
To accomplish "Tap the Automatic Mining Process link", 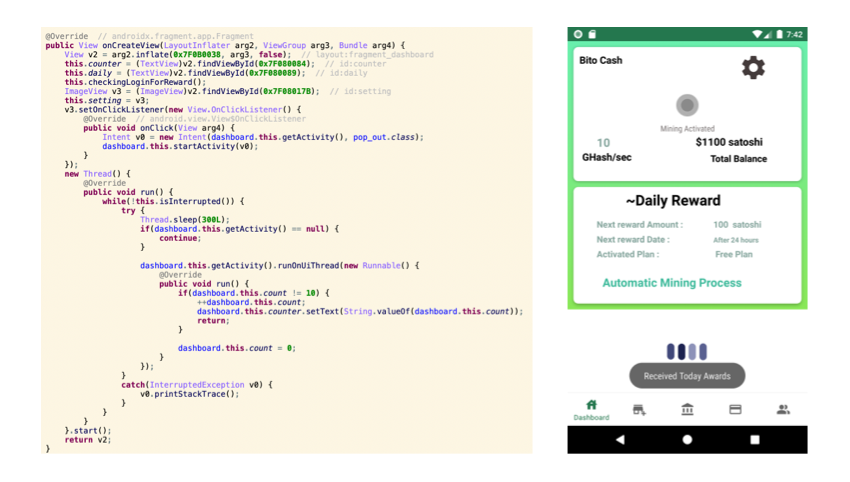I will tap(671, 283).
